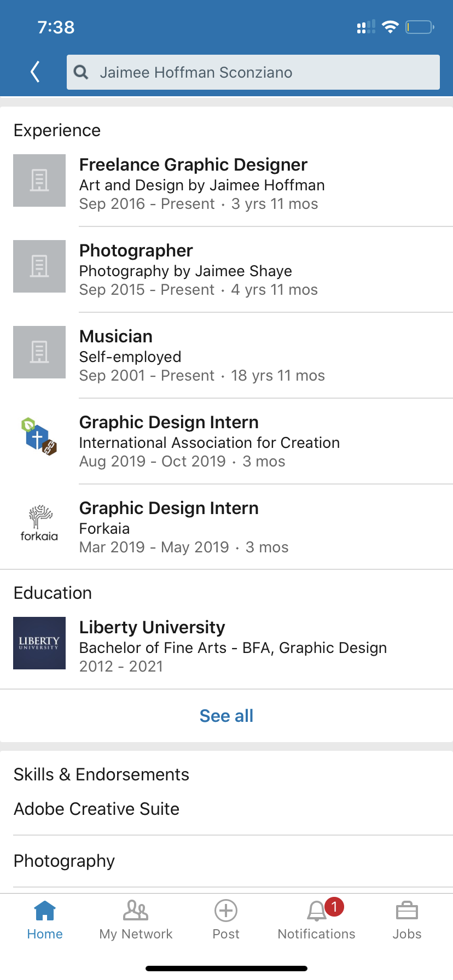Viewport: 453px width, 980px height.
Task: Open the My Network tab
Action: coord(136,920)
